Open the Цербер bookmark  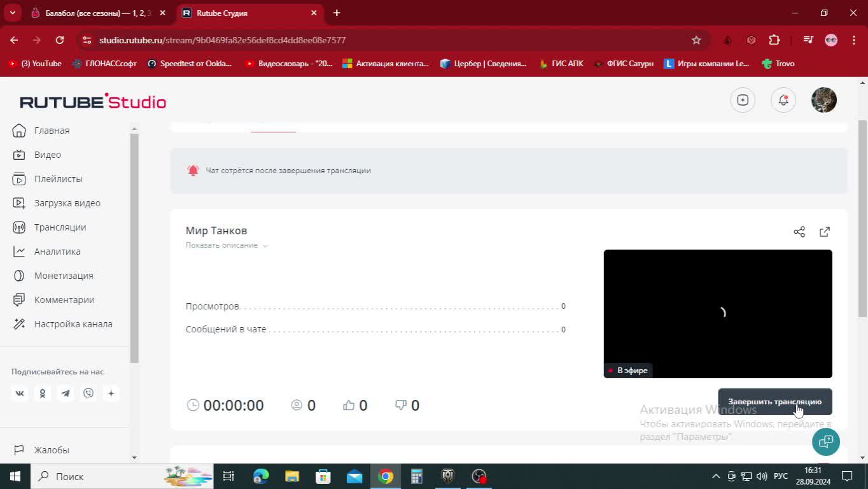[484, 64]
